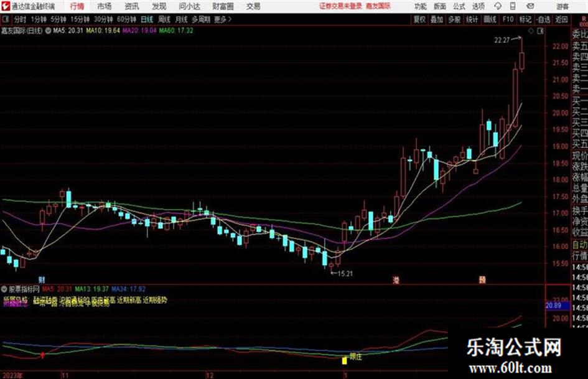This screenshot has width=588, height=379.
Task: Click the round icon beside 股票指标网 indicator
Action: (4, 289)
